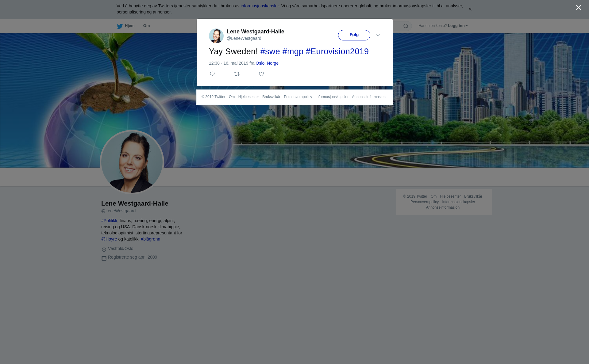
Task: Click the #blågrønn hashtag in bio
Action: (150, 239)
